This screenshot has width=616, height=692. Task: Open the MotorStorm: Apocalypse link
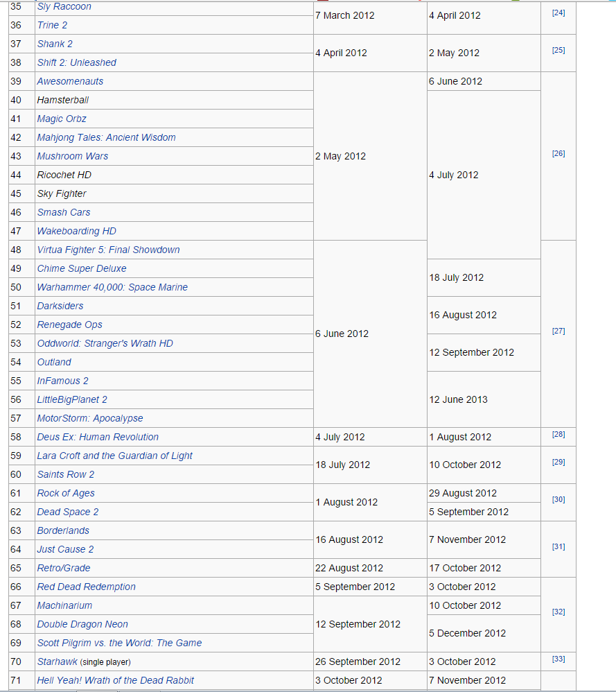coord(90,418)
